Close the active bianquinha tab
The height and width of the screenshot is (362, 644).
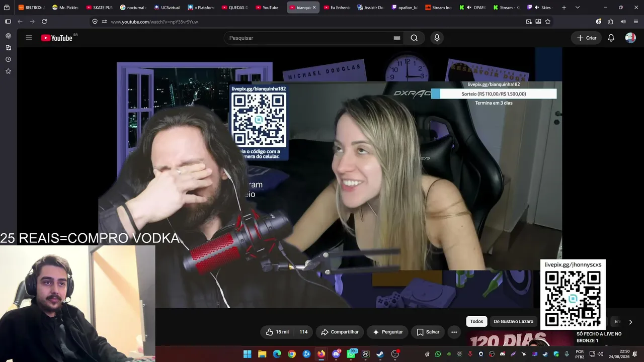[x=314, y=8]
